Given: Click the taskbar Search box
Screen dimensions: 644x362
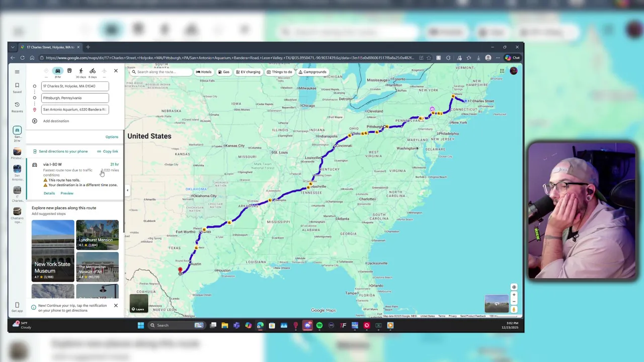Looking at the screenshot, I should pos(176,325).
